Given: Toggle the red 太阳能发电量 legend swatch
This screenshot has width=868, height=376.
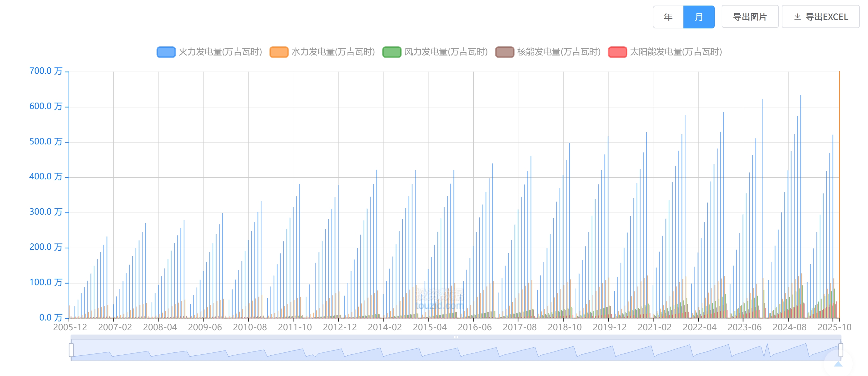Looking at the screenshot, I should point(617,52).
